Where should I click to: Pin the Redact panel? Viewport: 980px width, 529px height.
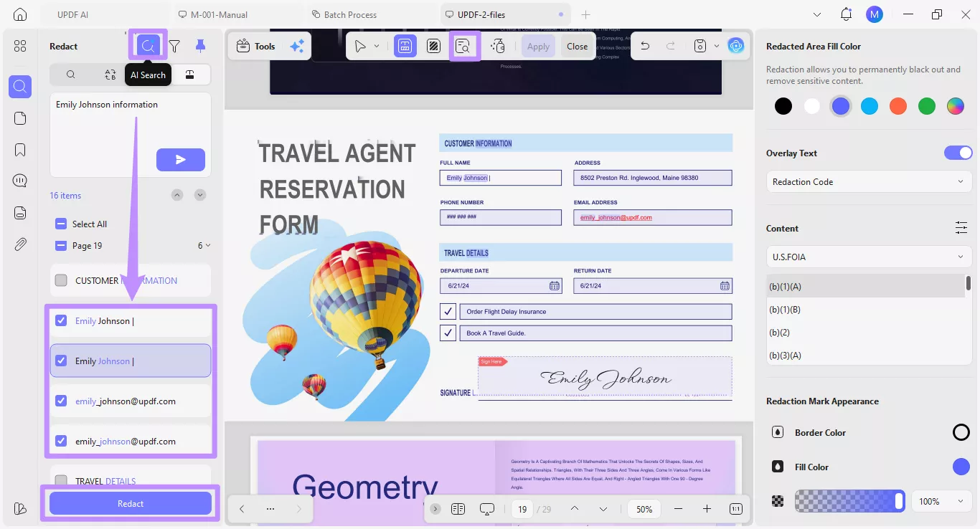coord(200,46)
